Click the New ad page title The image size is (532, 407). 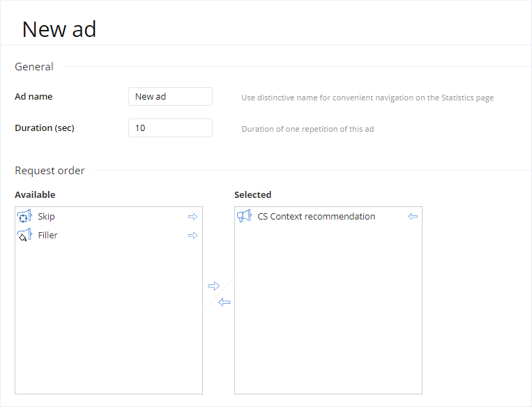click(59, 29)
